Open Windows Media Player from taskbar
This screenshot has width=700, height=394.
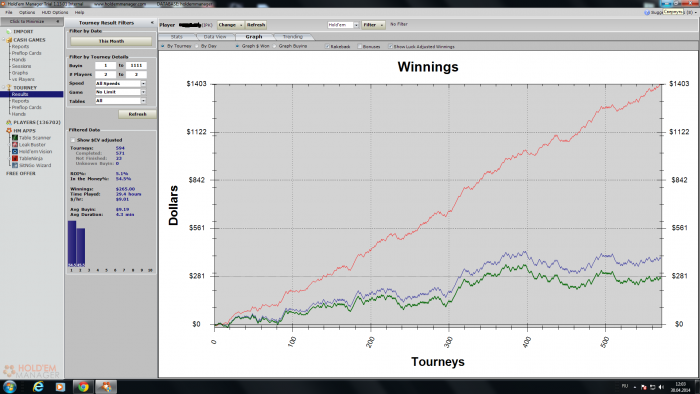coord(60,386)
